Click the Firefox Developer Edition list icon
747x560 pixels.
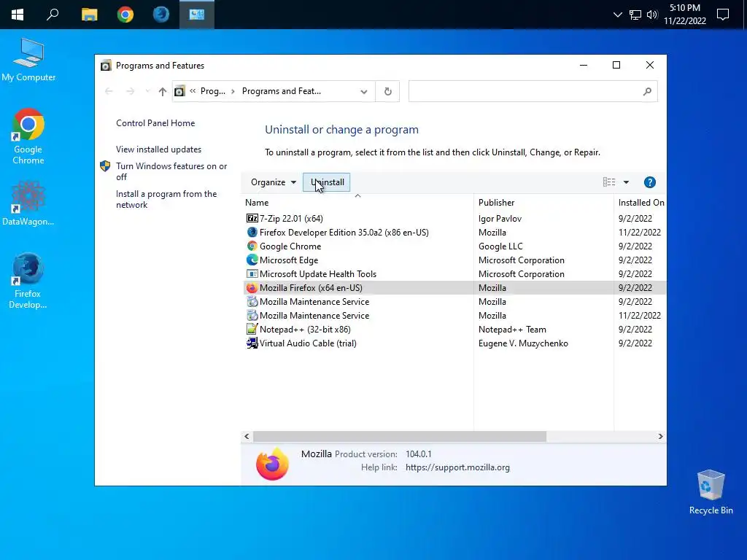point(252,233)
